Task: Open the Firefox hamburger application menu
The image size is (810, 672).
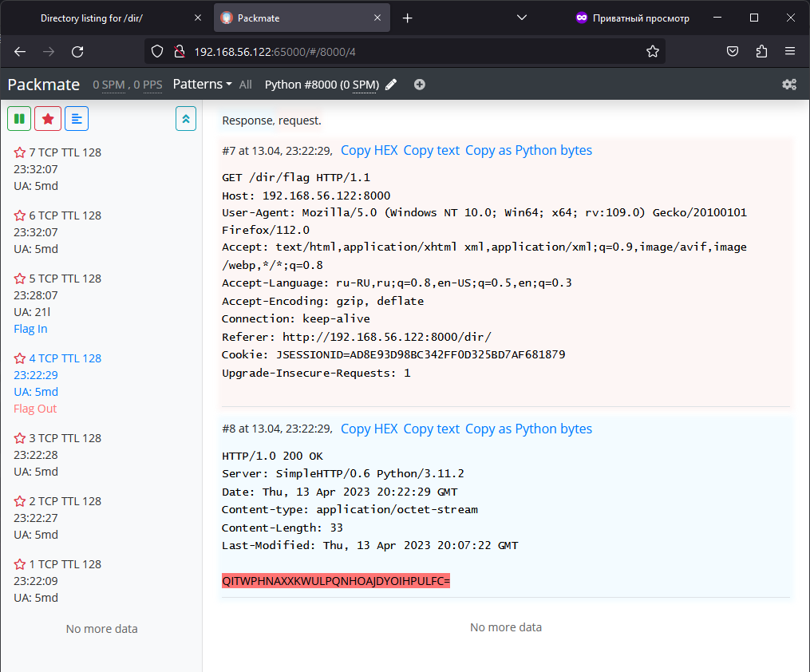Action: [x=790, y=51]
